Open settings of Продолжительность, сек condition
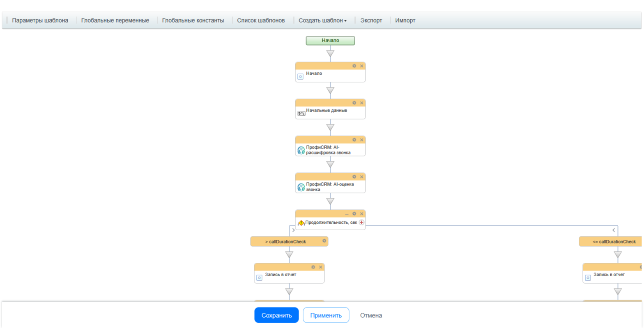 [x=354, y=213]
